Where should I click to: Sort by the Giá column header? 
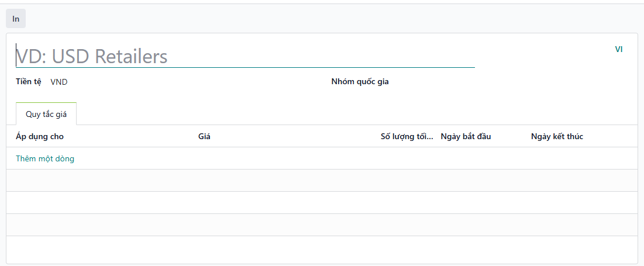tap(204, 136)
